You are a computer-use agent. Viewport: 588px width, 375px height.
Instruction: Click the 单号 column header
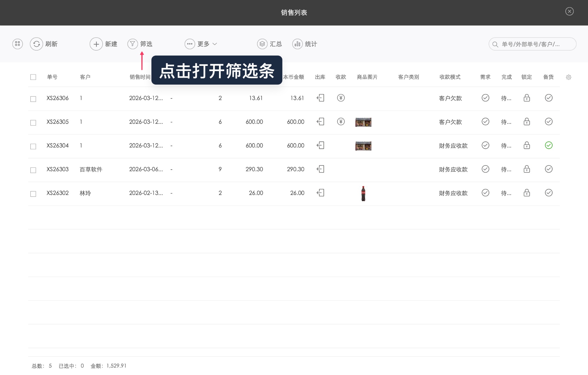[x=52, y=77]
